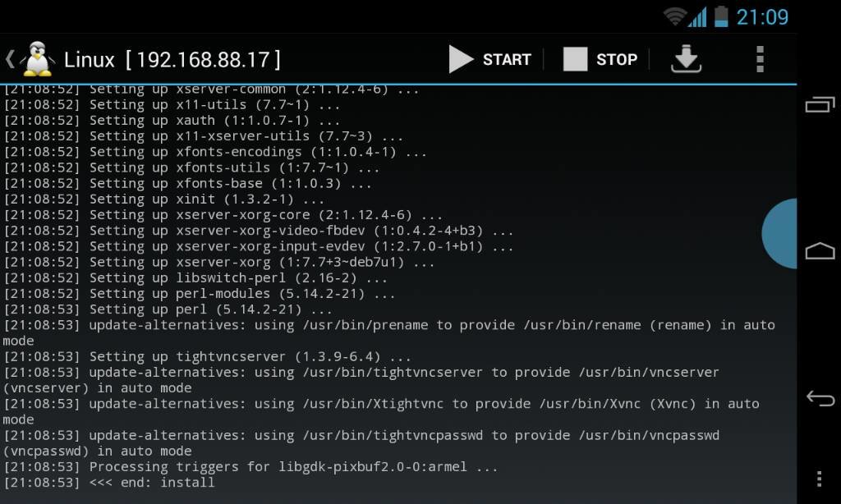Screen dimensions: 841x504
Task: Tap the 'Setting up tightvncserver' log line
Action: pos(208,356)
